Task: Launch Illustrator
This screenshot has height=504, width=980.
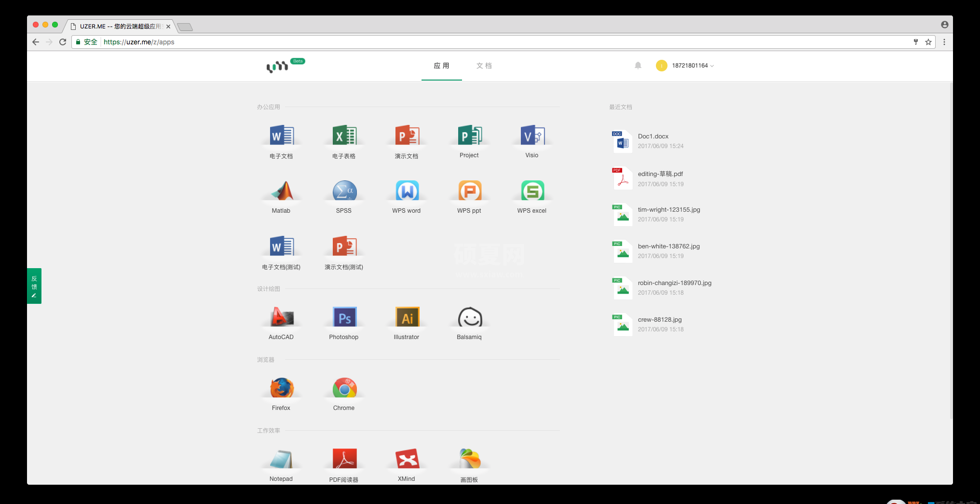Action: [407, 317]
